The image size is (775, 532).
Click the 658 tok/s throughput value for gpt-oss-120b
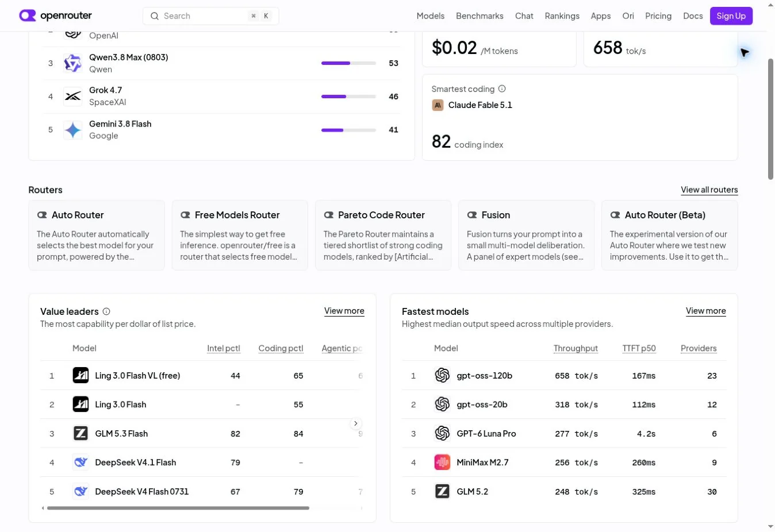click(576, 376)
